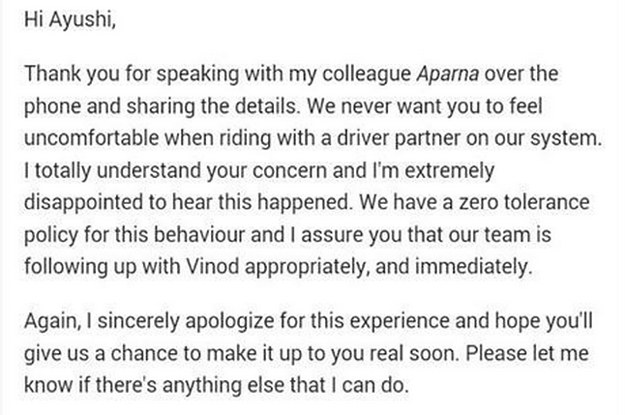The height and width of the screenshot is (415, 625).
Task: Click the italicized name Aparna
Action: coord(448,73)
